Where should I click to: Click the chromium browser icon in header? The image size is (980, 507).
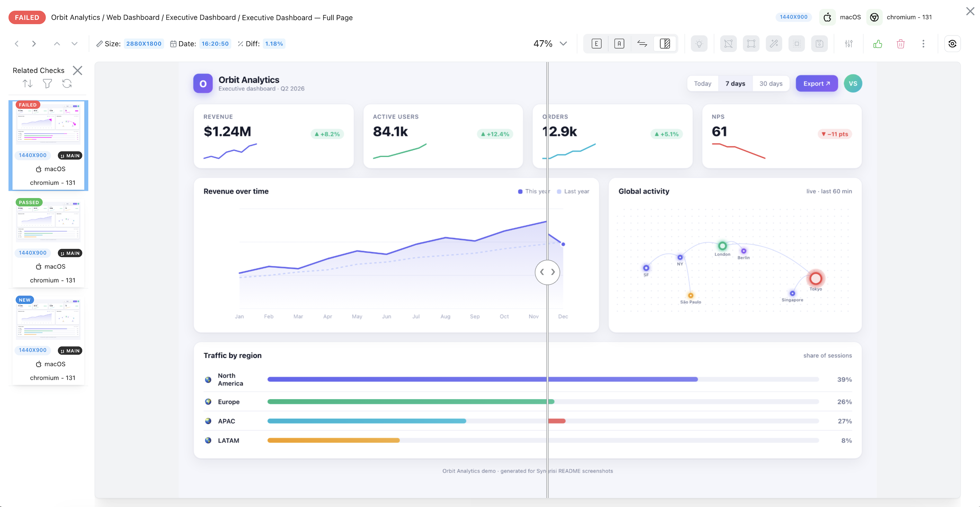click(874, 17)
